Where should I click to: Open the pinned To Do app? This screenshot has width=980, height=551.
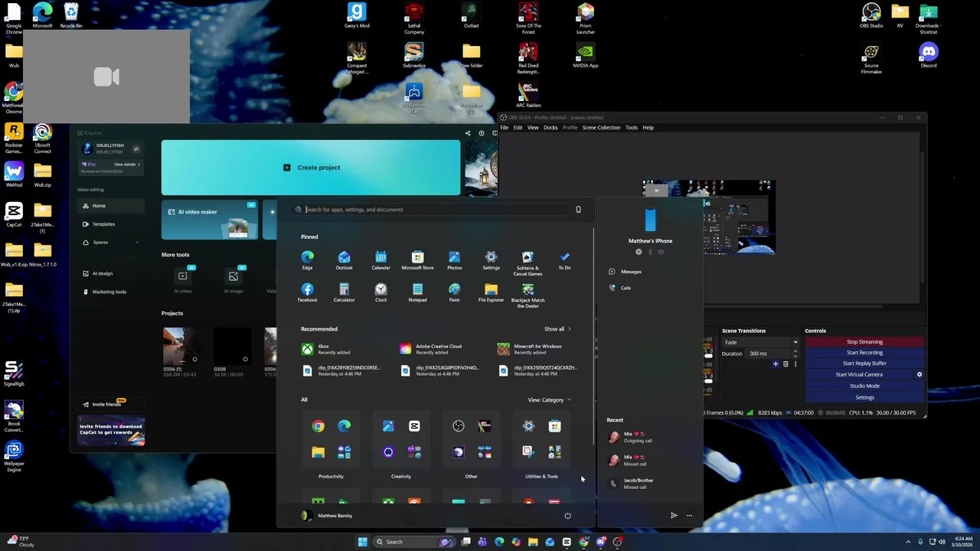point(564,260)
